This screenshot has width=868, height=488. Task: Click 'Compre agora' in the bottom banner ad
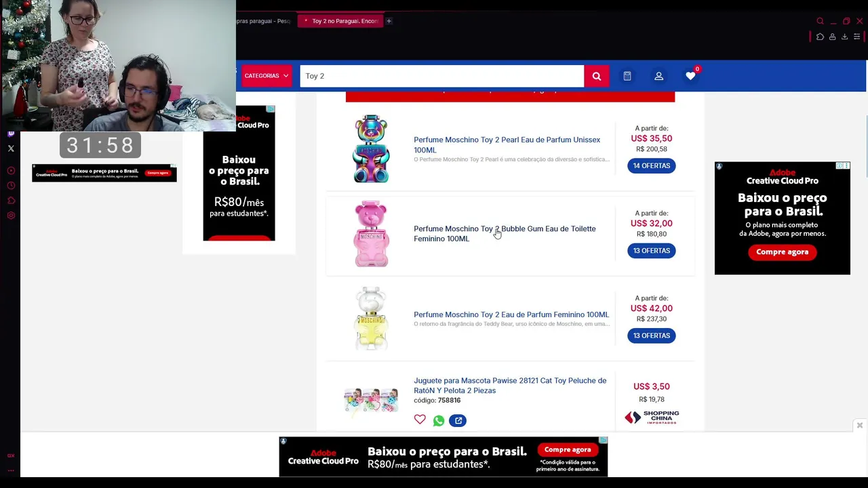click(x=567, y=449)
